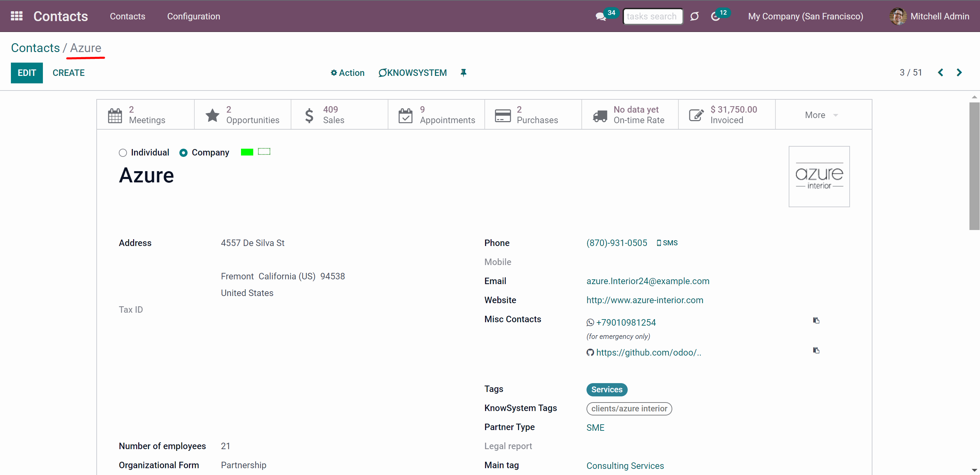Viewport: 980px width, 475px height.
Task: Click the green color swatch
Action: click(x=247, y=152)
